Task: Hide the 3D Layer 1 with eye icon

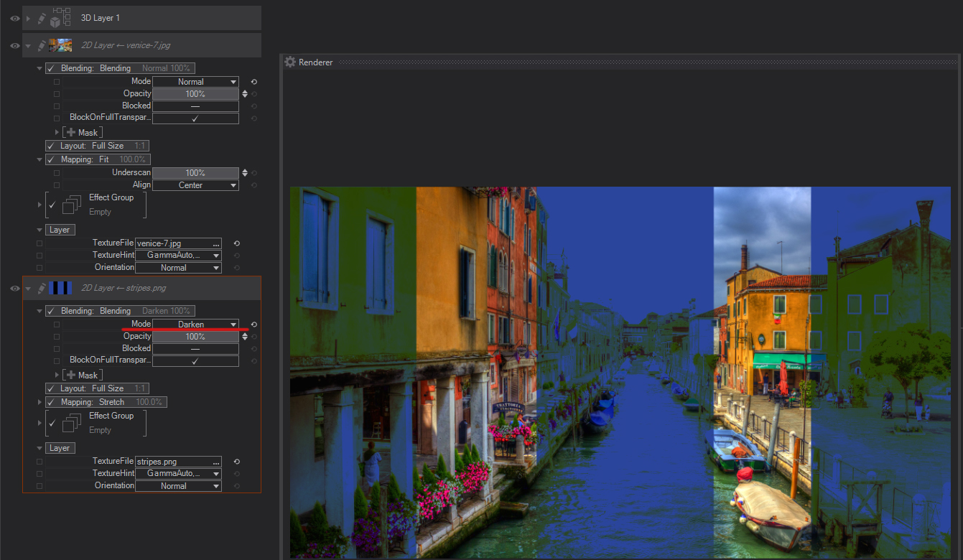Action: point(14,18)
